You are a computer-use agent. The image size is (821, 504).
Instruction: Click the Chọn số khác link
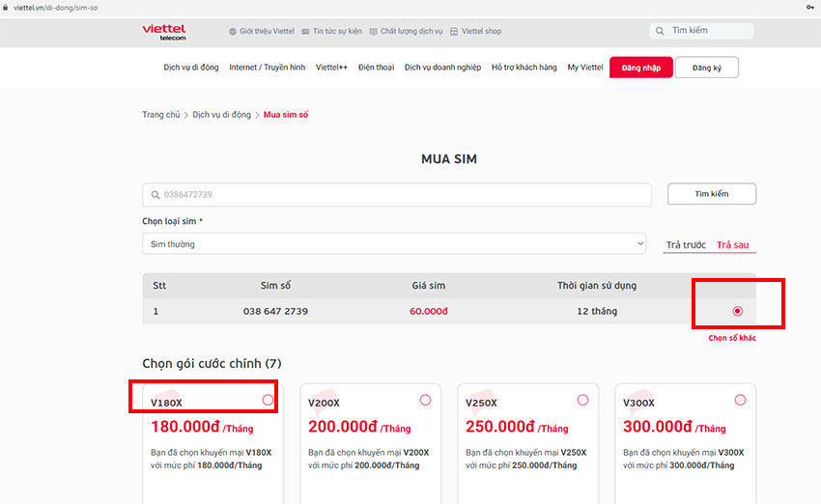click(732, 338)
